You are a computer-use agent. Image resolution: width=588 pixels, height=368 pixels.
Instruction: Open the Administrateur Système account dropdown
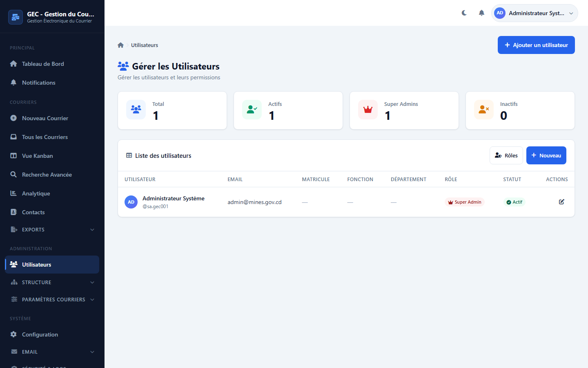pos(535,13)
